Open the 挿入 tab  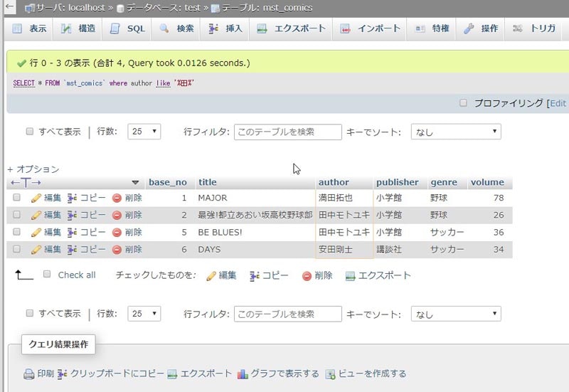[225, 28]
